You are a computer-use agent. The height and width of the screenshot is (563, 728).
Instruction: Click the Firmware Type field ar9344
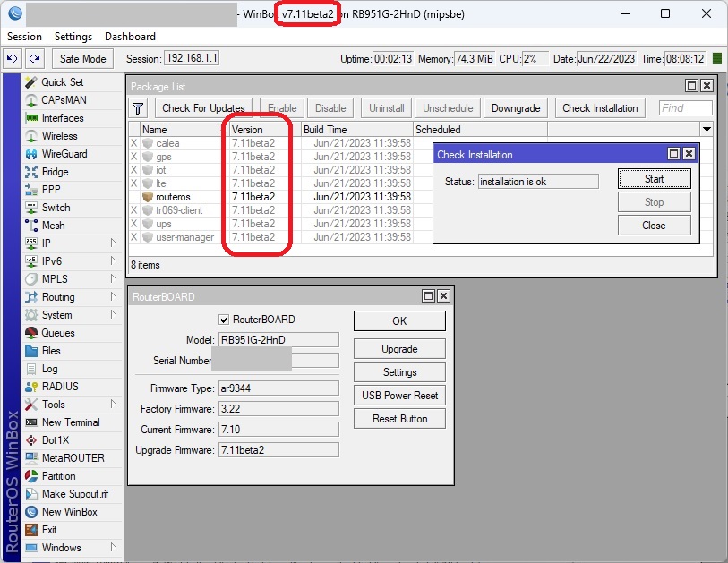tap(278, 388)
